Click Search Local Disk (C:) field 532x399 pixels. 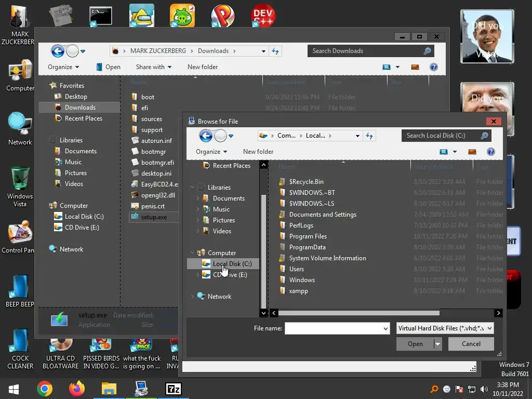pyautogui.click(x=446, y=136)
